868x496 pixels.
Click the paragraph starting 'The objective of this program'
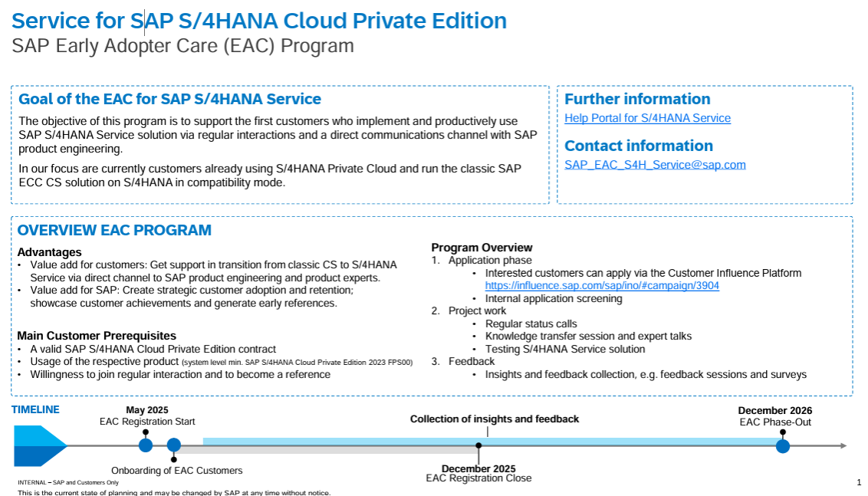[x=278, y=135]
